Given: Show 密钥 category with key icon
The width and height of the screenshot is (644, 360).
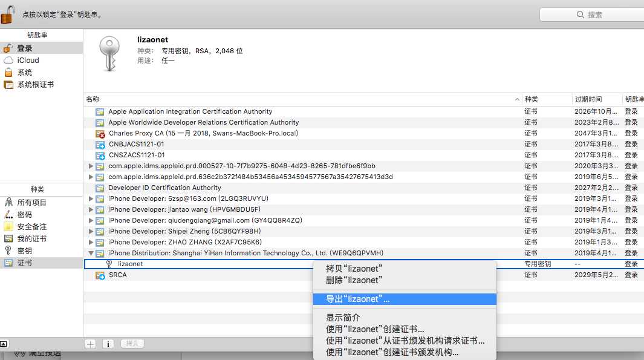Looking at the screenshot, I should pyautogui.click(x=41, y=250).
